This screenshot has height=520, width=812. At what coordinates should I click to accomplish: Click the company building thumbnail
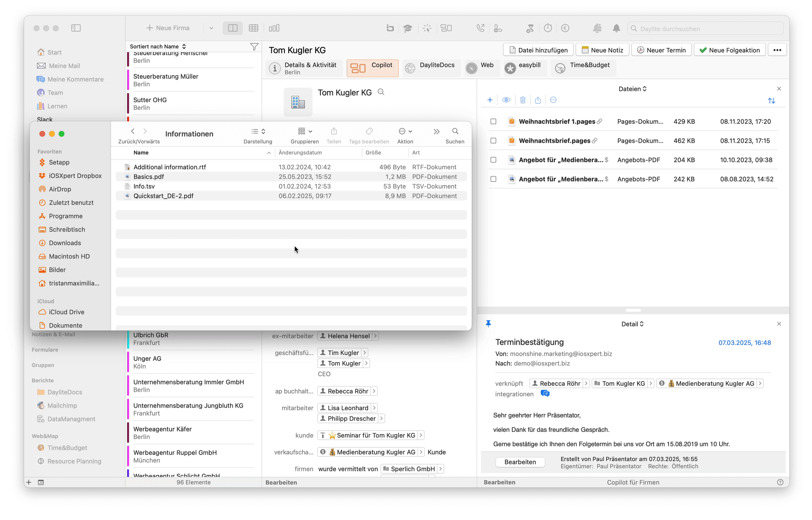pos(298,102)
